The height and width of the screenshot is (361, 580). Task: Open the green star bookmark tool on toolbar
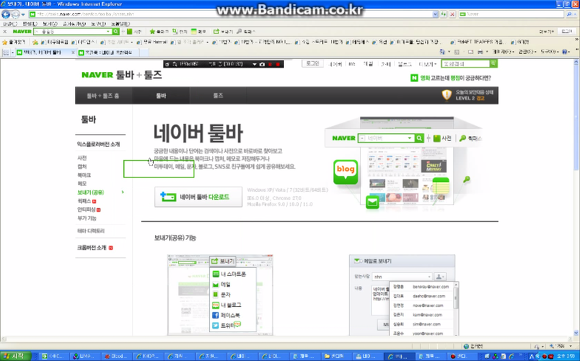(x=158, y=31)
